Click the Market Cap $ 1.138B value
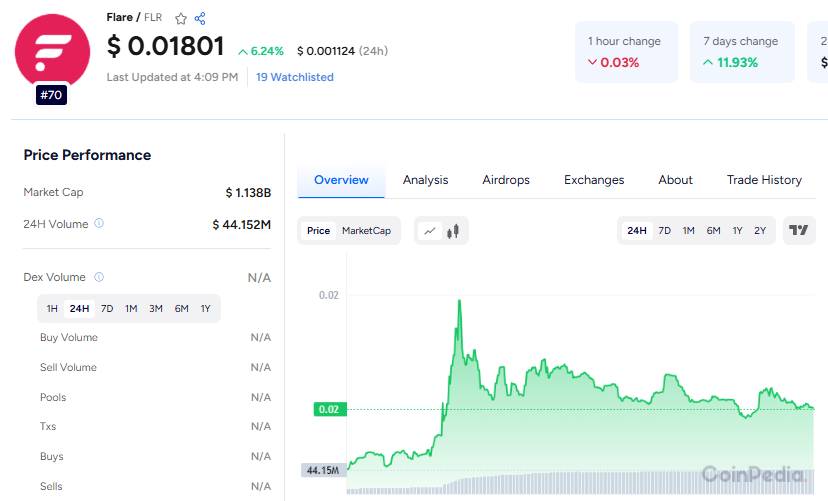The width and height of the screenshot is (828, 501). (248, 193)
